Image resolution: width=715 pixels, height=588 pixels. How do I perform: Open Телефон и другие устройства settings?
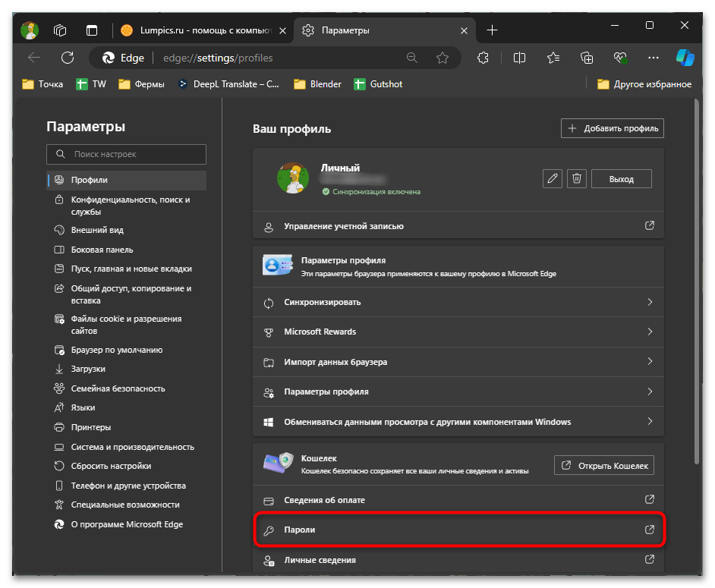(x=127, y=486)
